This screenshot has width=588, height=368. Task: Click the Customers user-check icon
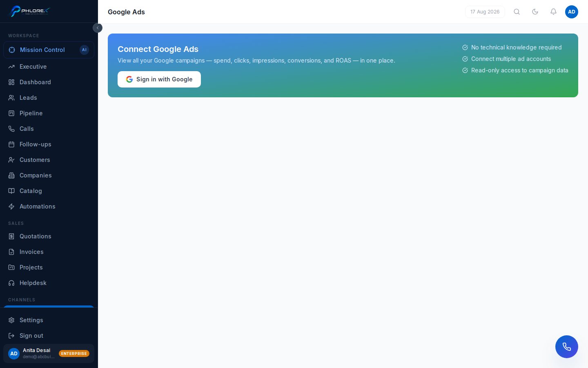click(11, 160)
